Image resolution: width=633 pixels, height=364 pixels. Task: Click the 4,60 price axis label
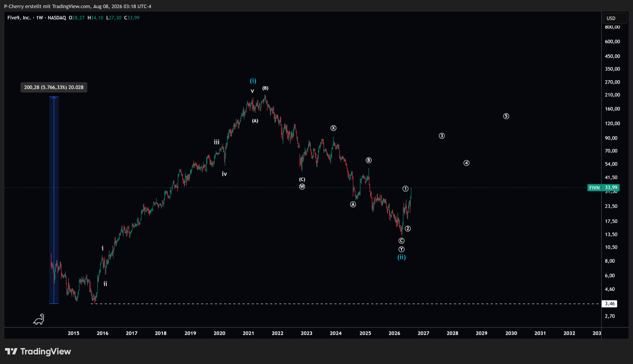pos(610,289)
